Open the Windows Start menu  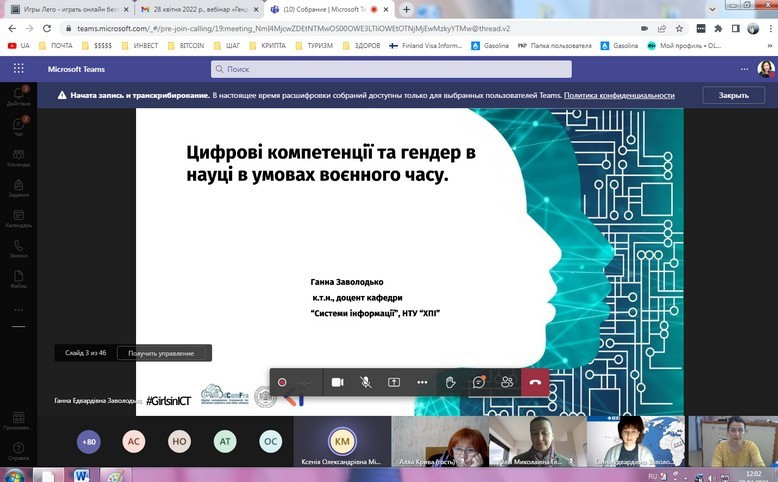point(13,476)
